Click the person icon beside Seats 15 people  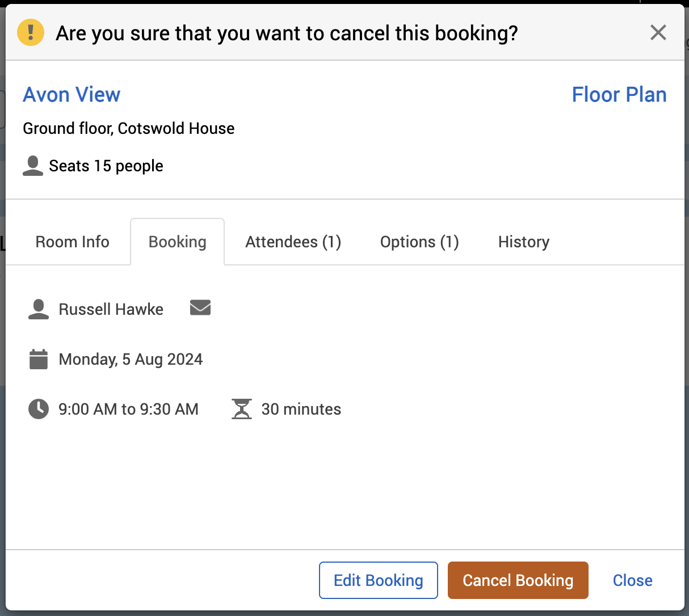33,166
